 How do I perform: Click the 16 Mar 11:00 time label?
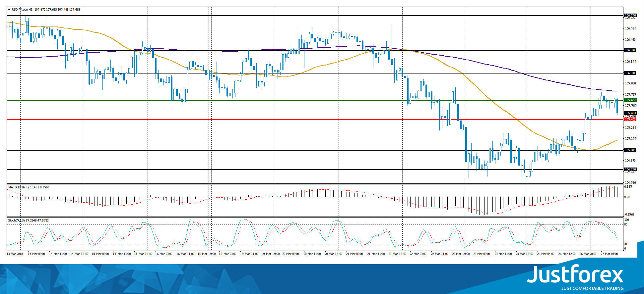coord(185,254)
